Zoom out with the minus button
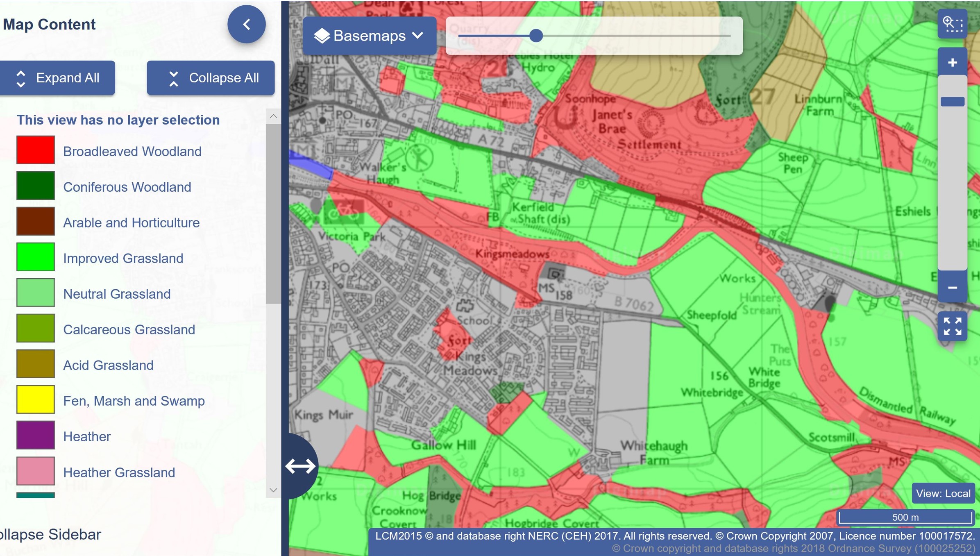Image resolution: width=980 pixels, height=556 pixels. (x=952, y=287)
